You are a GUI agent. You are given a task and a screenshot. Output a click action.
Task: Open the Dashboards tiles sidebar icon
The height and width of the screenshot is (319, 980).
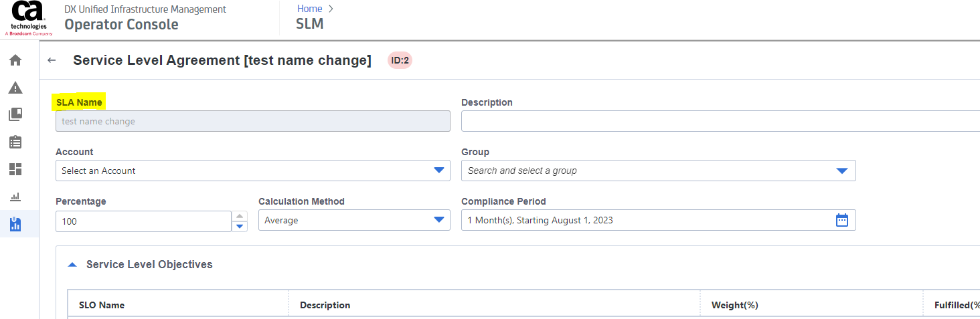pyautogui.click(x=15, y=169)
